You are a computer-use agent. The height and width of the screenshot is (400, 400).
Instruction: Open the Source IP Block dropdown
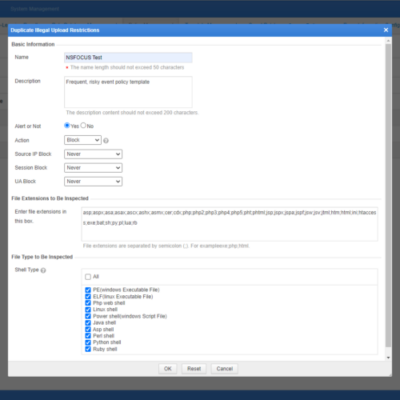pos(93,154)
